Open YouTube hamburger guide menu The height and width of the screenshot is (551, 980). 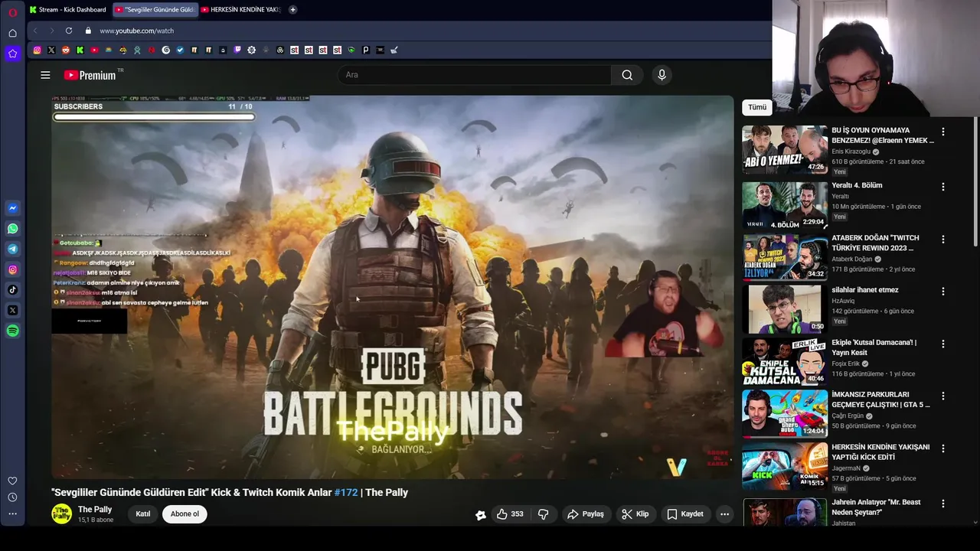coord(45,75)
